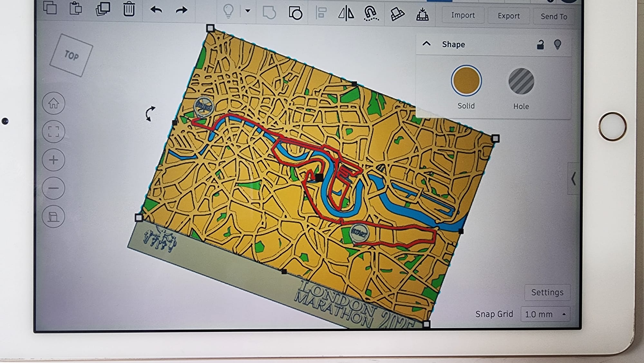This screenshot has height=363, width=644.
Task: Hide selected shape with panel lightbulb
Action: click(x=558, y=44)
